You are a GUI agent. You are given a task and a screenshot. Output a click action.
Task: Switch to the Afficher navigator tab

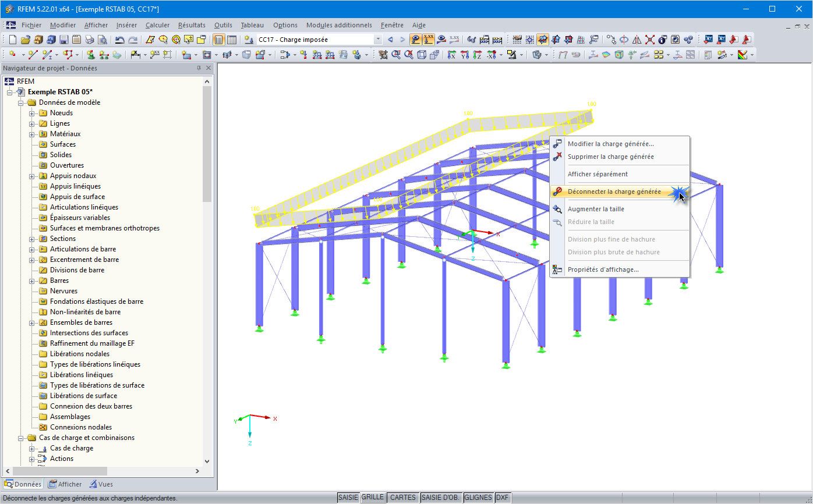[65, 484]
